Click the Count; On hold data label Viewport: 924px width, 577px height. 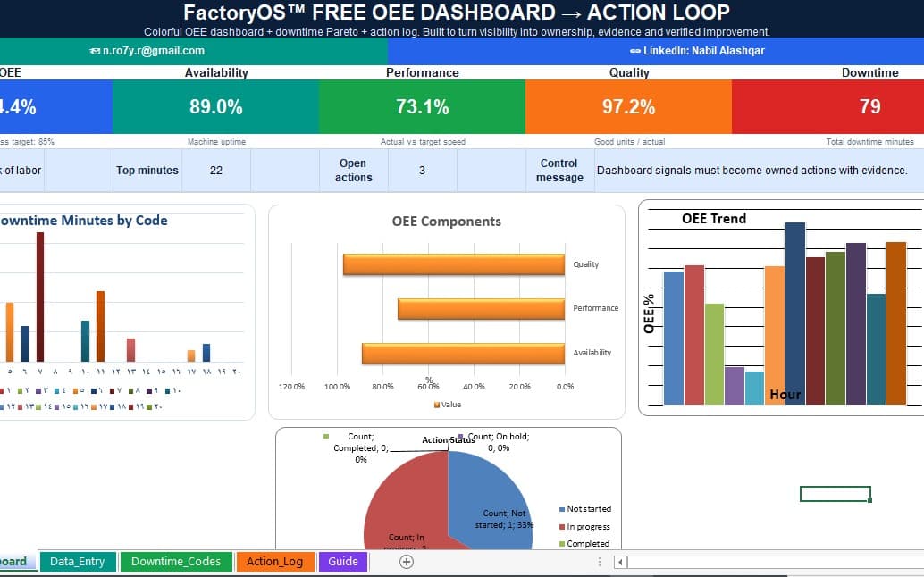point(499,442)
